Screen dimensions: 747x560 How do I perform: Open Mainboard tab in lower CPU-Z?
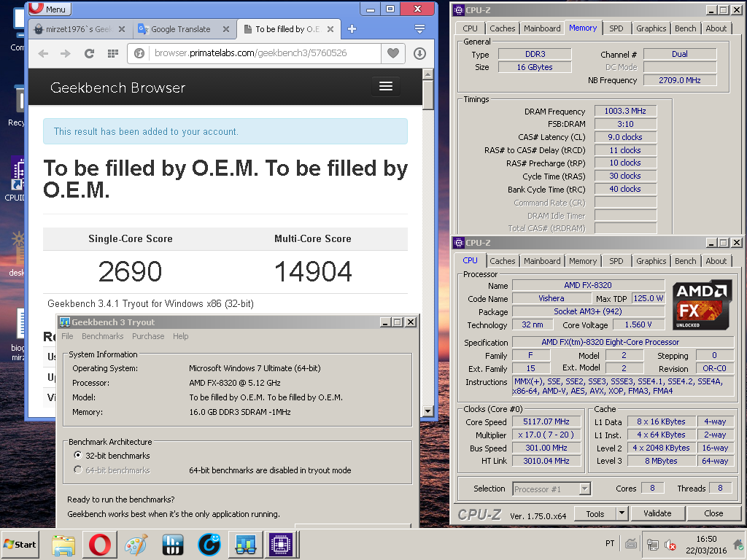coord(542,261)
